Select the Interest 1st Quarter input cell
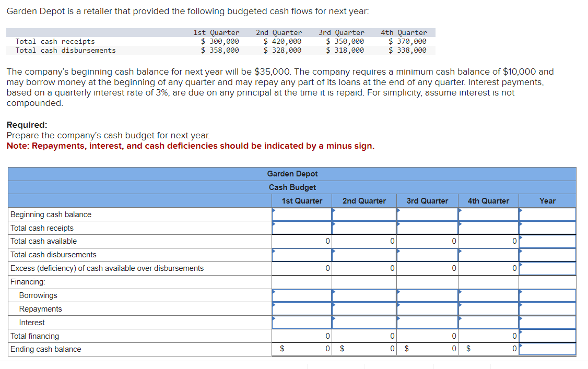This screenshot has width=588, height=369. [302, 322]
